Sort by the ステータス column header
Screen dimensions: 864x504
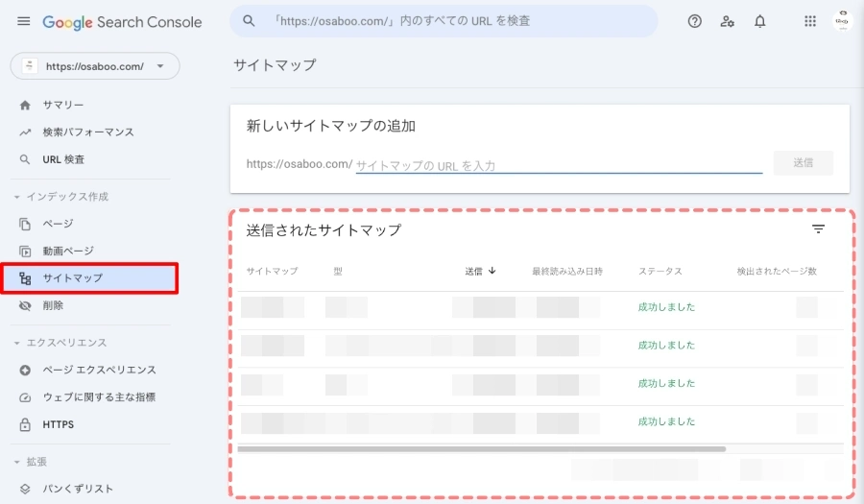(x=660, y=271)
